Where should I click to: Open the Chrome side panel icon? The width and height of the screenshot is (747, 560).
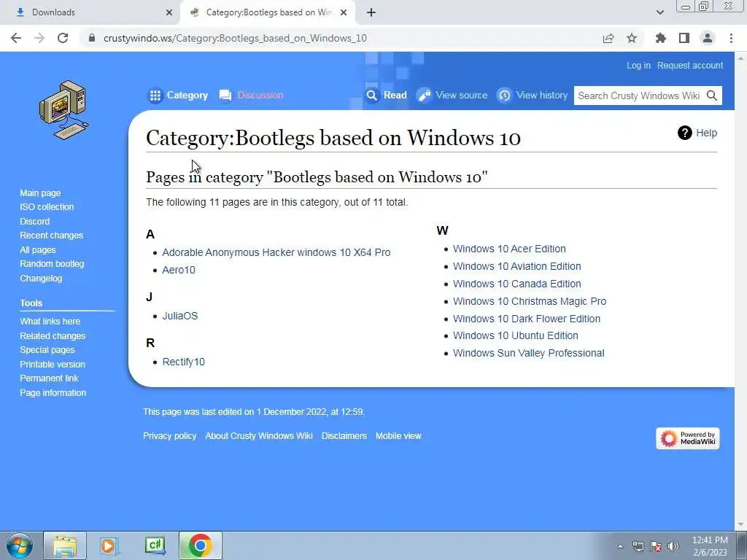tap(684, 38)
